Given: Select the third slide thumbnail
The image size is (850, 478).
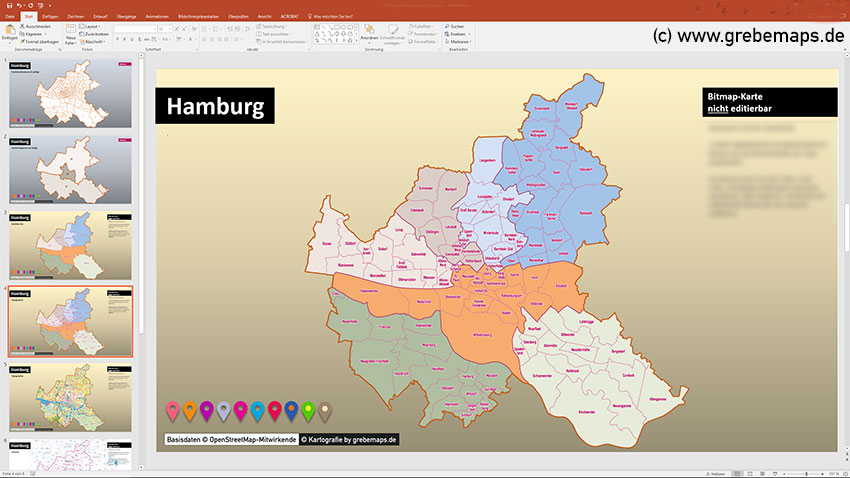Looking at the screenshot, I should point(71,246).
